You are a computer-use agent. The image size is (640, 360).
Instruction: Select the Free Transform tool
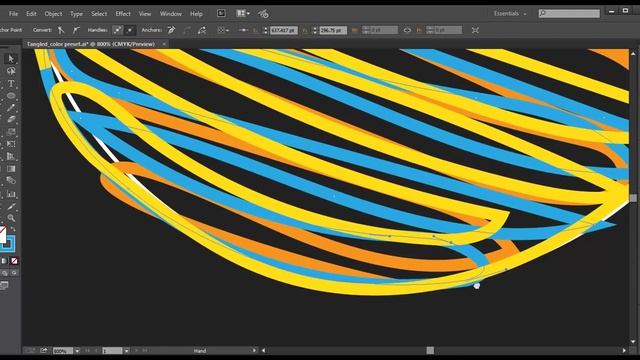(11, 144)
